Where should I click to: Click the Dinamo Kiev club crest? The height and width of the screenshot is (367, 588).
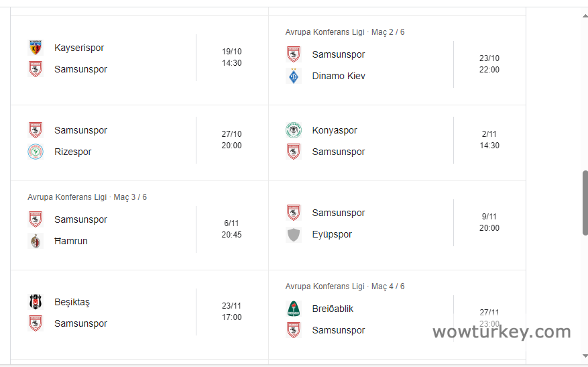pos(293,76)
